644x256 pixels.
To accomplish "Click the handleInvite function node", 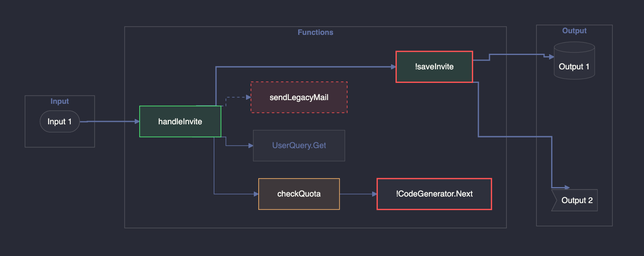I will click(x=180, y=121).
